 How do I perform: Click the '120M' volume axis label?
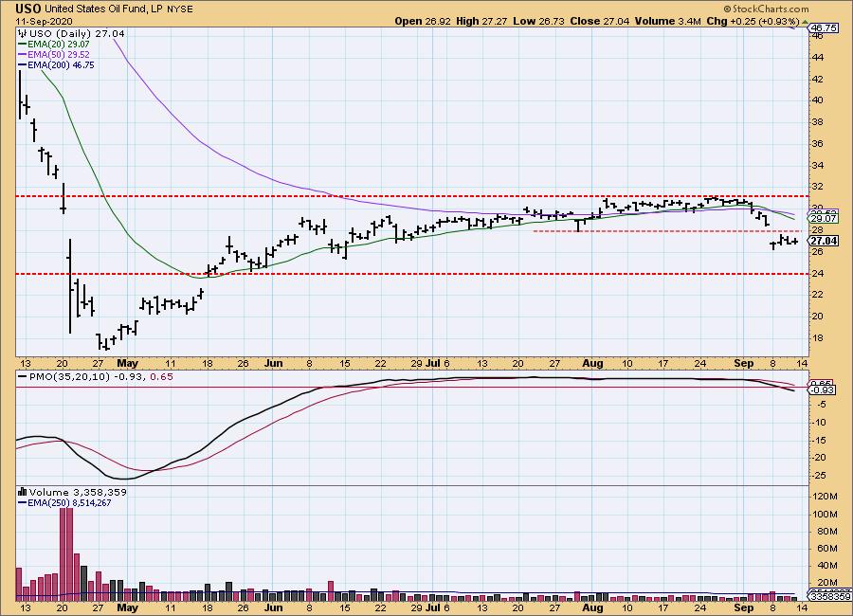click(826, 497)
